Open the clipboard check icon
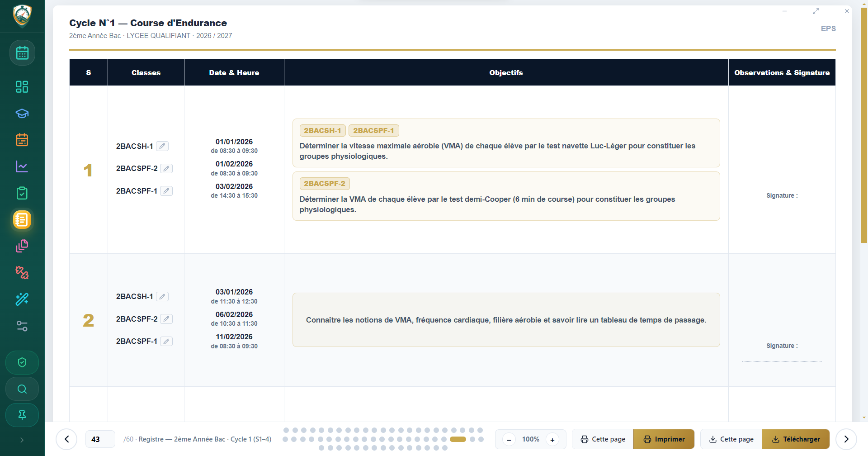This screenshot has width=868, height=456. point(22,193)
